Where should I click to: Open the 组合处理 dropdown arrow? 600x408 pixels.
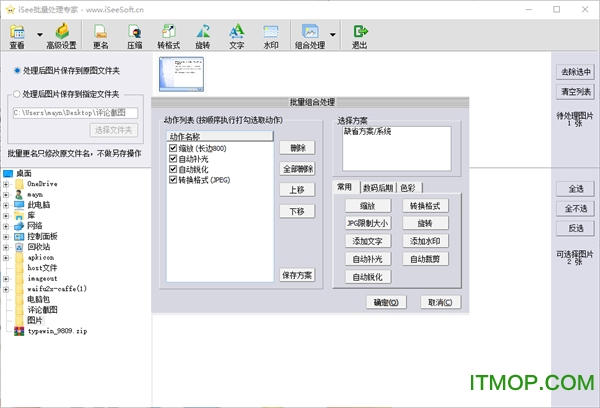[333, 34]
